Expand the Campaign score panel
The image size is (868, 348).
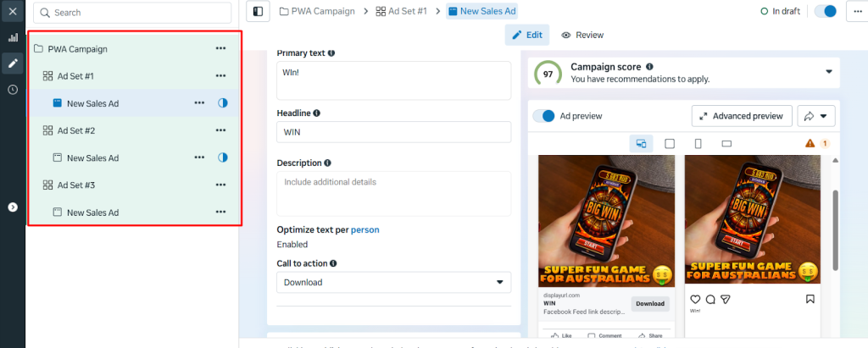(x=828, y=72)
